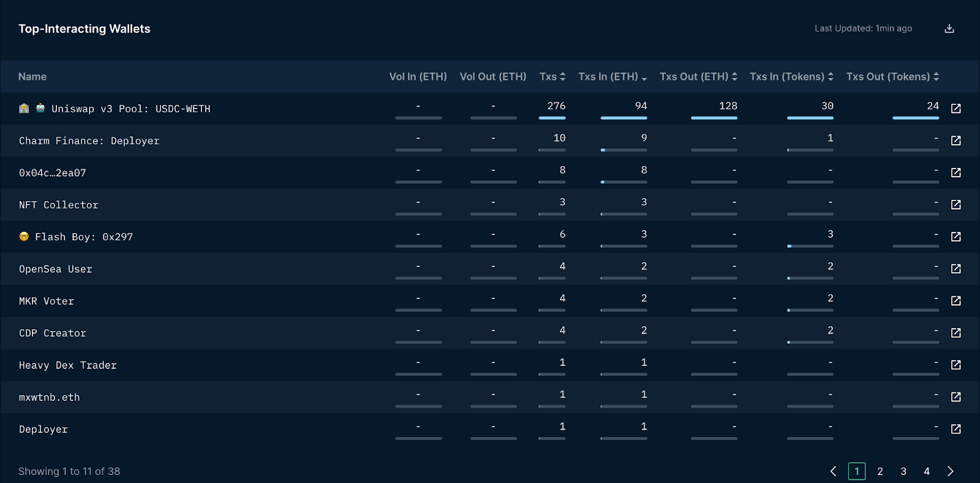
Task: Click Txs In (ETH) bar for Charm Finance
Action: [x=624, y=150]
